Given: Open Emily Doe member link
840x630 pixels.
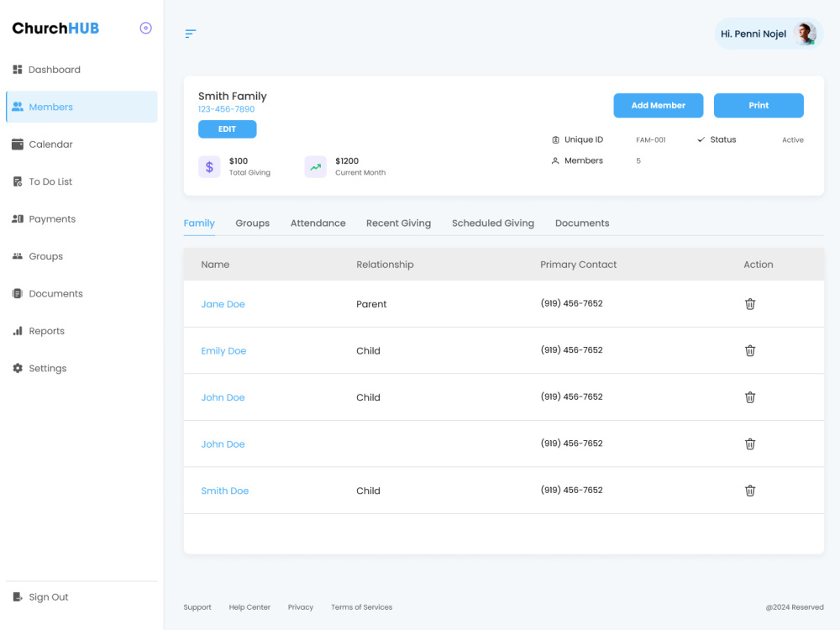Looking at the screenshot, I should coord(224,350).
